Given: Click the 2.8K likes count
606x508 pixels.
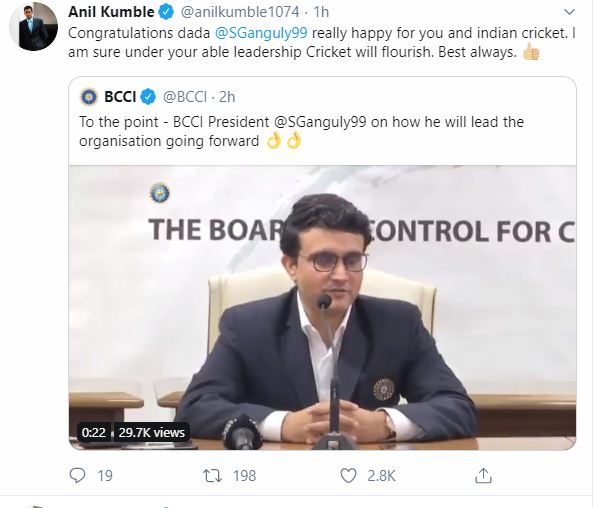Looking at the screenshot, I should 381,476.
